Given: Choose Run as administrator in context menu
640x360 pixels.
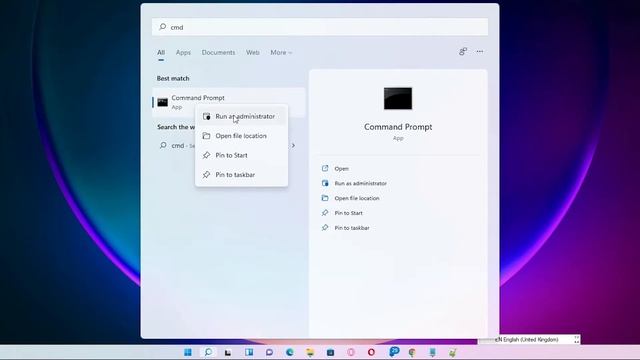Looking at the screenshot, I should tap(241, 116).
